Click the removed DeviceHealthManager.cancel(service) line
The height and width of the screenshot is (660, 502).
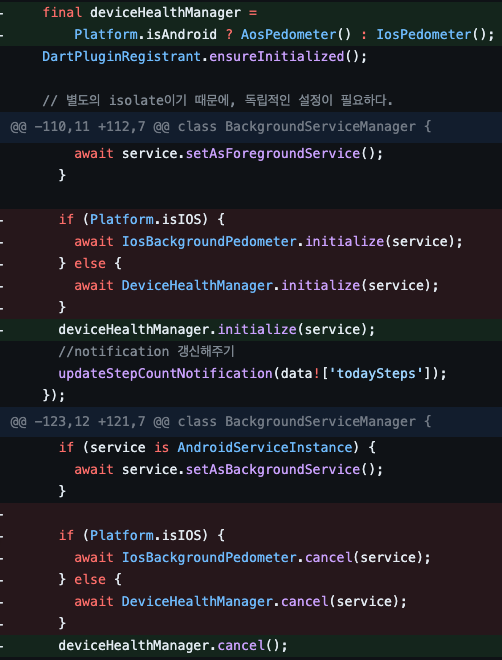pyautogui.click(x=241, y=601)
